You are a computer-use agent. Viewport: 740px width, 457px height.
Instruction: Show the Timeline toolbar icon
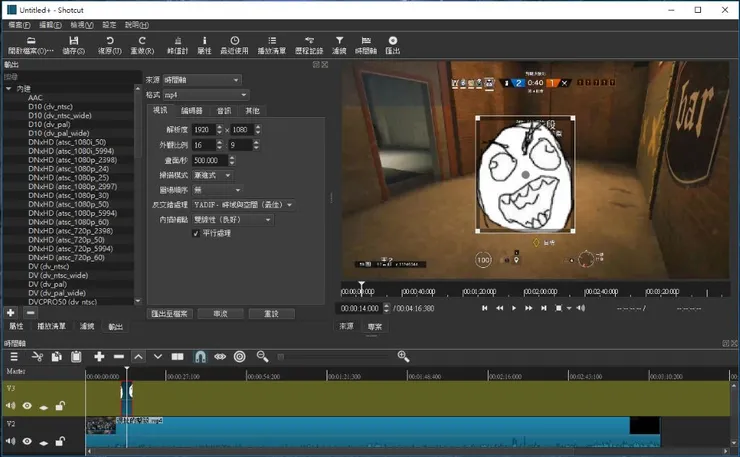tap(366, 41)
